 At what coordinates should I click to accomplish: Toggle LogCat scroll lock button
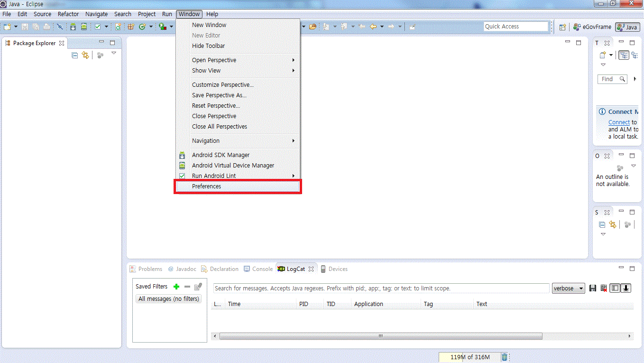(x=626, y=288)
